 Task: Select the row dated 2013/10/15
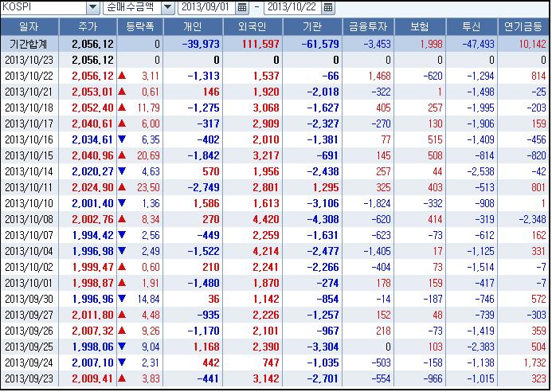[x=275, y=155]
